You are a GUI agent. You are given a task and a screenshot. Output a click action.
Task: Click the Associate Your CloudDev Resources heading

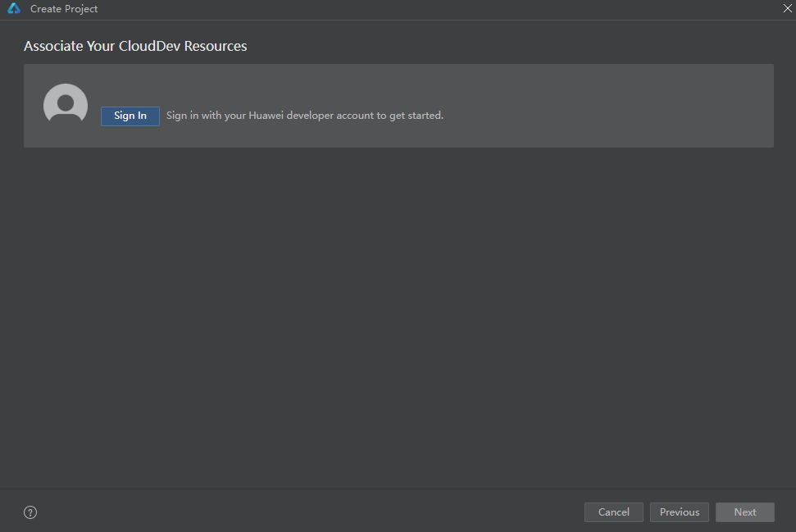coord(135,47)
